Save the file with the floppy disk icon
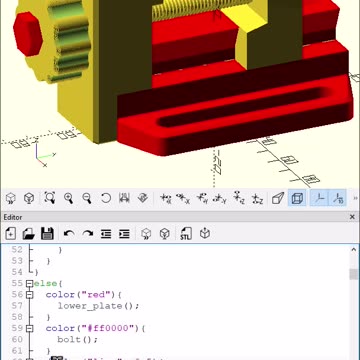360x360 pixels. coord(47,234)
